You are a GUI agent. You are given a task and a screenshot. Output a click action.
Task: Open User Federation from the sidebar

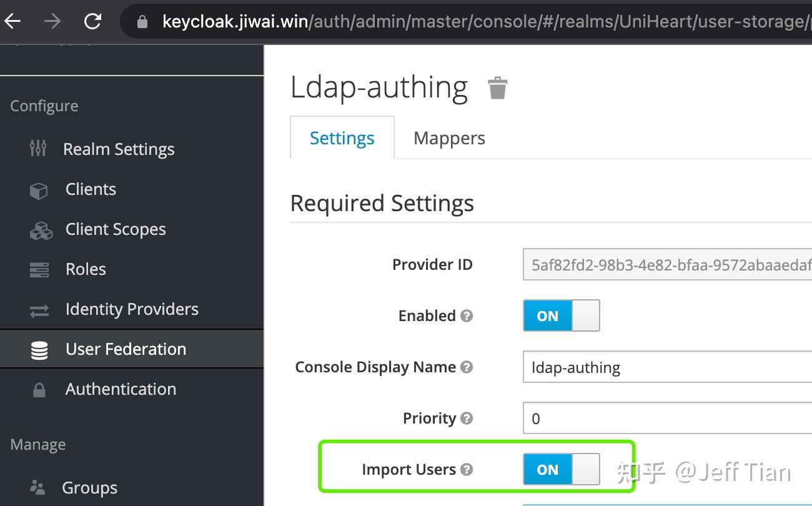pyautogui.click(x=125, y=349)
